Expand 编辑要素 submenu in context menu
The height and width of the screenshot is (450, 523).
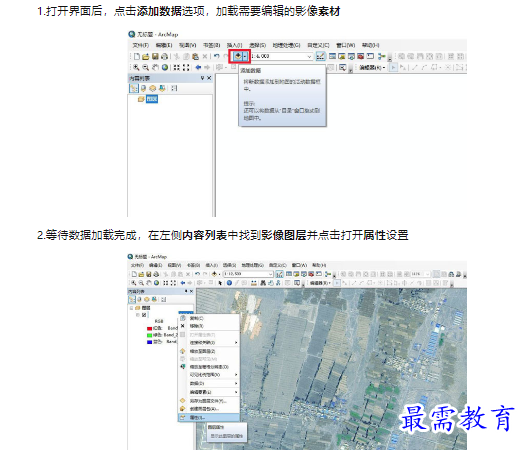point(208,392)
